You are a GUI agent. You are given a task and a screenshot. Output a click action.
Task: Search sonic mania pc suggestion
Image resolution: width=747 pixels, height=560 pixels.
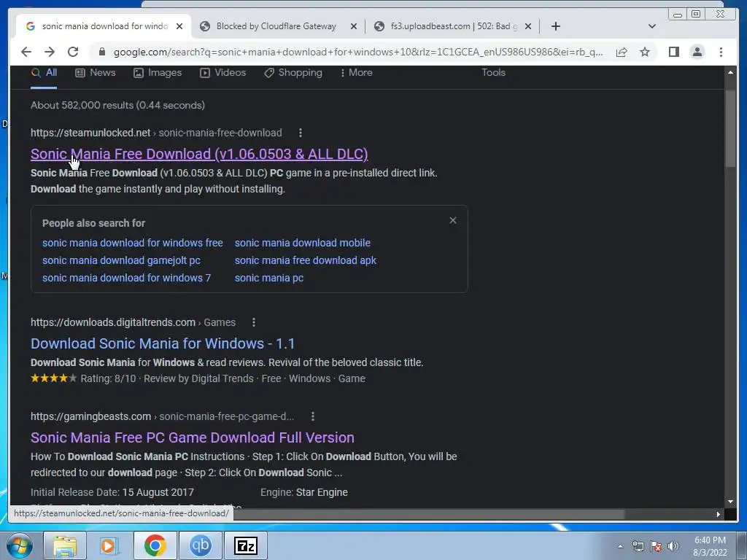click(269, 278)
